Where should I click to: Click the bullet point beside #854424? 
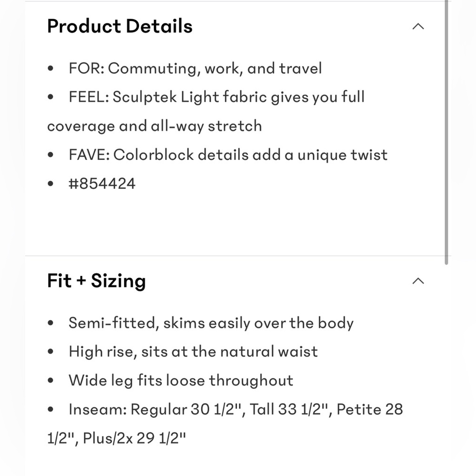point(50,184)
